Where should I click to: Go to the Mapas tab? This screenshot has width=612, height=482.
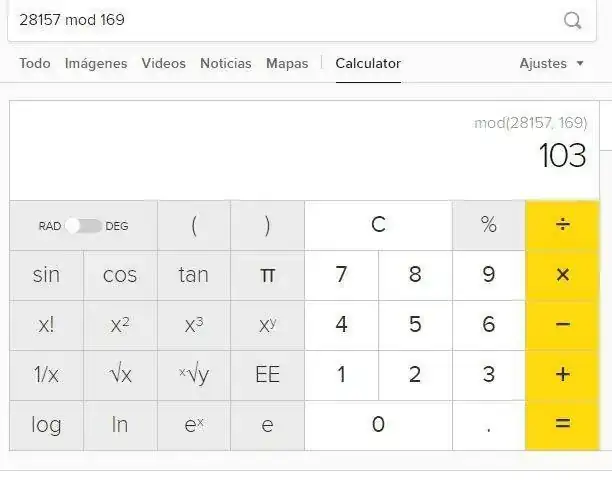point(287,63)
